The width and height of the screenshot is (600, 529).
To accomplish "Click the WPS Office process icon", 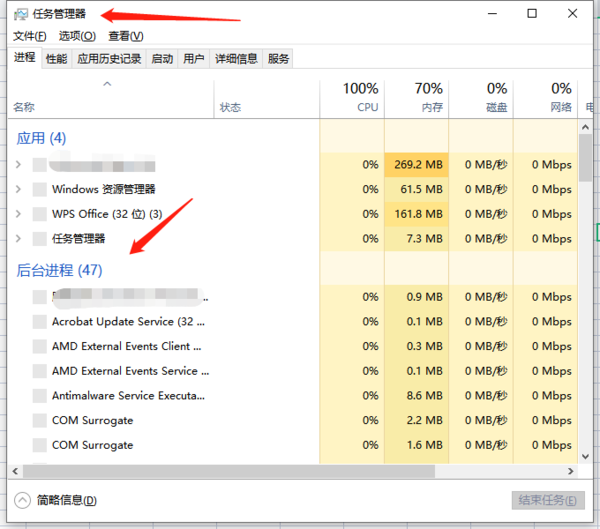I will pyautogui.click(x=39, y=214).
